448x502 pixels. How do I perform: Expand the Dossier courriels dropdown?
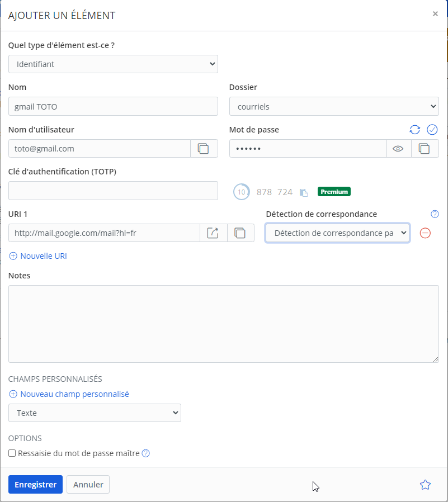pyautogui.click(x=334, y=106)
